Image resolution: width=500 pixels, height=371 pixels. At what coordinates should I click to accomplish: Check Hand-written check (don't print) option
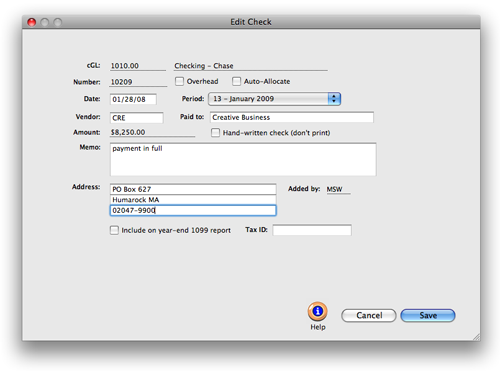click(x=215, y=133)
